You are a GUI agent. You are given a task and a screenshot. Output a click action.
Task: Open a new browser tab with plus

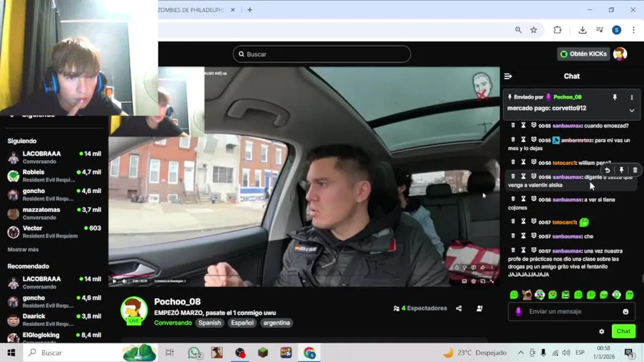click(250, 10)
